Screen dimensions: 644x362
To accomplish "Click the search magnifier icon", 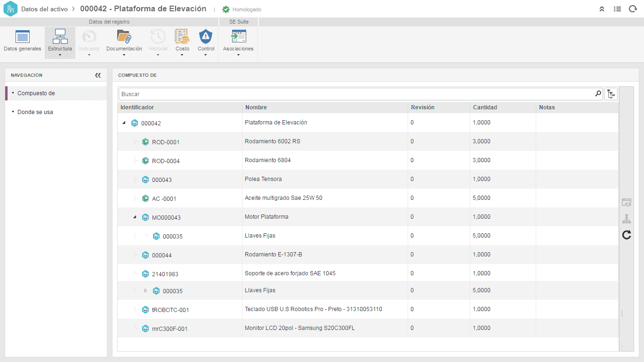I will [598, 94].
